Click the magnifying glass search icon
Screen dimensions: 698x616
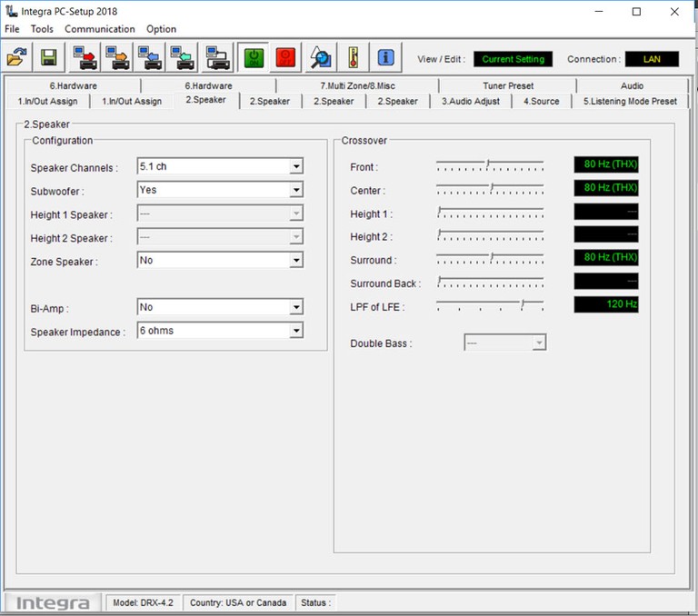319,58
